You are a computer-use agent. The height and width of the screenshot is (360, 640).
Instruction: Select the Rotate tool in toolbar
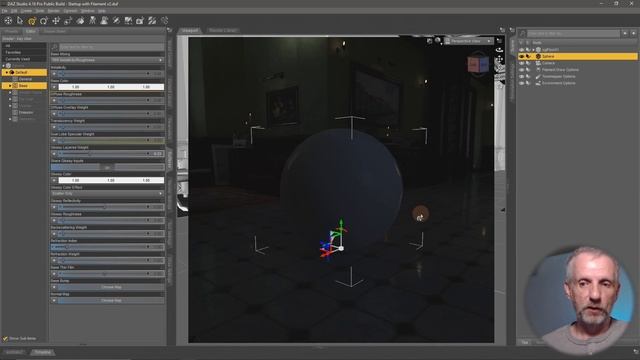click(x=44, y=20)
